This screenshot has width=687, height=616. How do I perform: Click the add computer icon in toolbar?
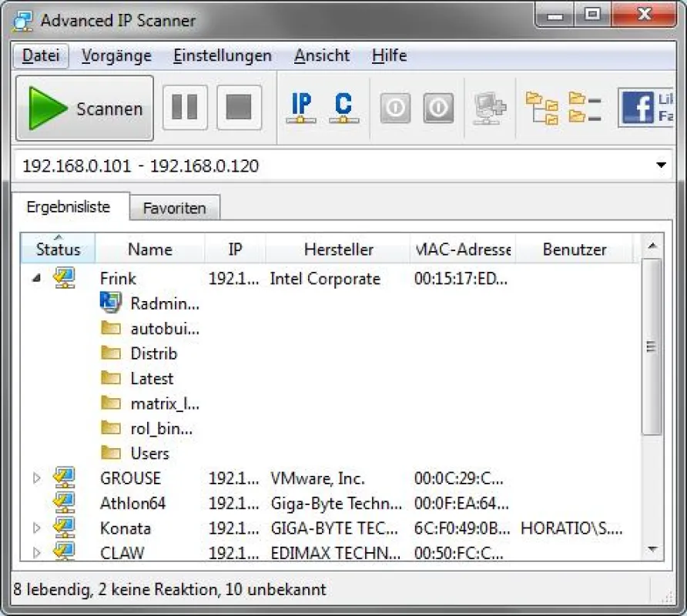(490, 109)
